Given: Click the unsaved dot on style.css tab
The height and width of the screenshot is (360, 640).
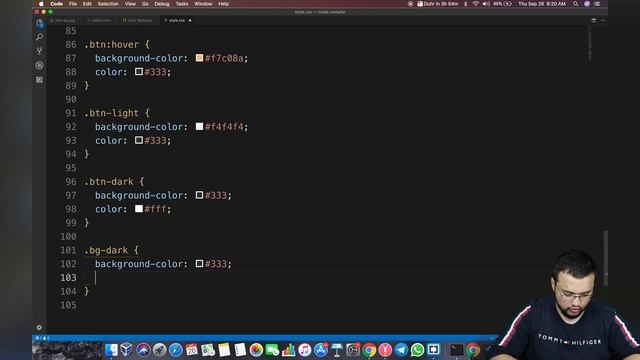Looking at the screenshot, I should (x=190, y=20).
